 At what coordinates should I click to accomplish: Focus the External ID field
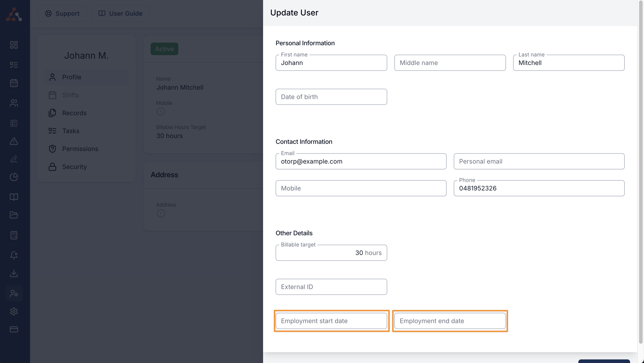[331, 287]
